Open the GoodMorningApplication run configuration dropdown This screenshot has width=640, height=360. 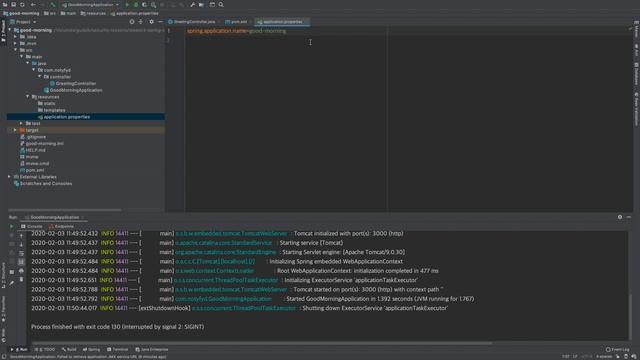point(90,4)
